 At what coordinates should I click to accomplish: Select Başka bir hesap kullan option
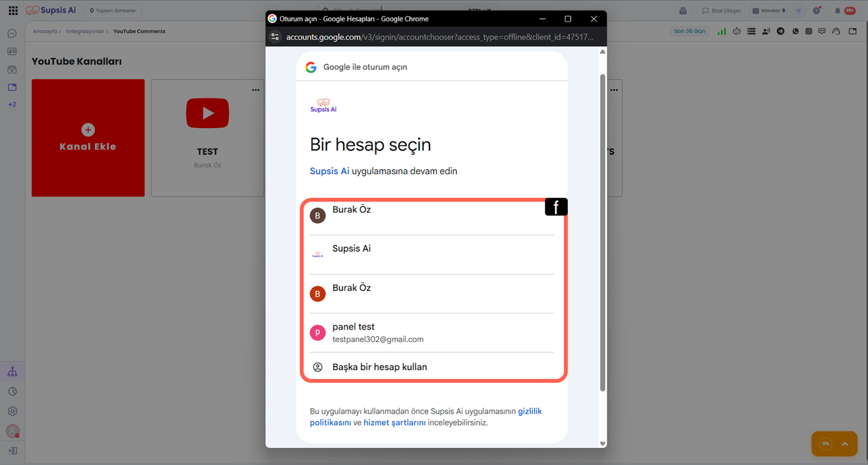pyautogui.click(x=380, y=367)
